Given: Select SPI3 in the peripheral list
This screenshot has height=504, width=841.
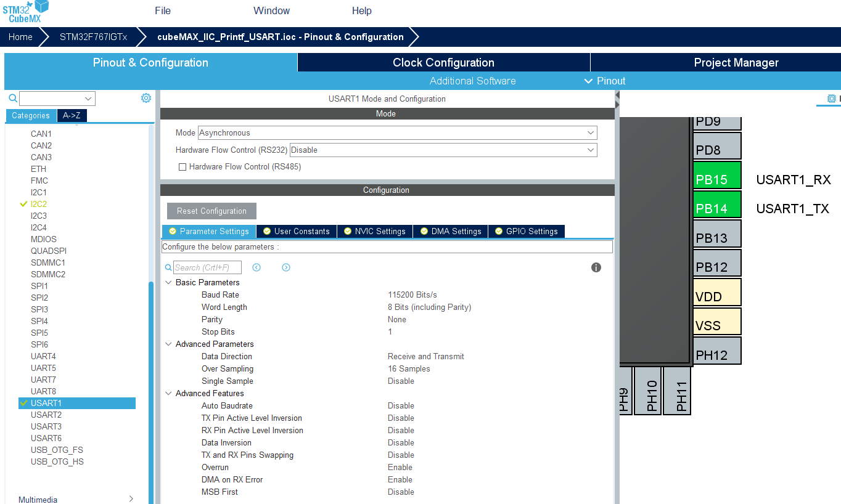Looking at the screenshot, I should tap(39, 309).
